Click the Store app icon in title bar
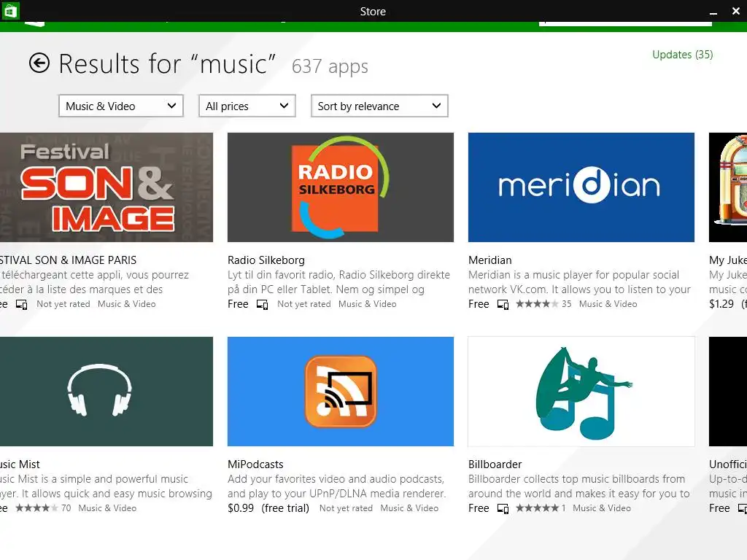747x560 pixels. coord(10,10)
